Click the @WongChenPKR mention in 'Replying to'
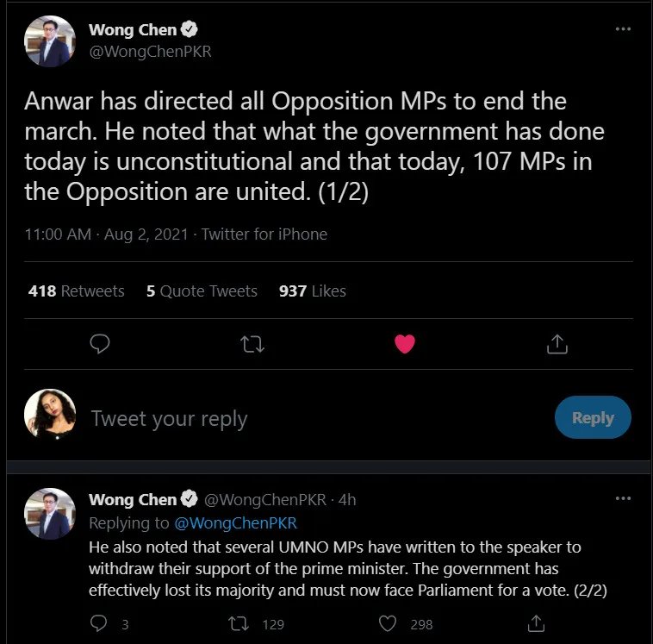The width and height of the screenshot is (653, 644). point(235,523)
